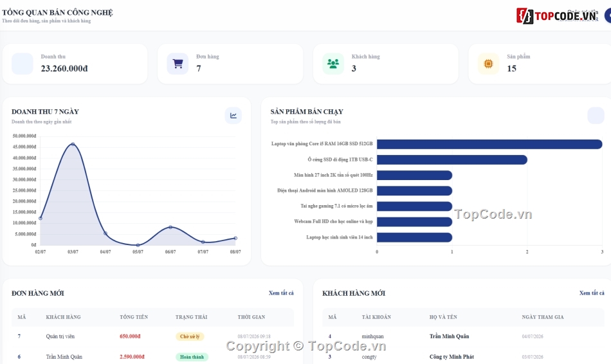Viewport: 611px width, 364px height.
Task: Click the Hoàn thành status badge
Action: 192,356
